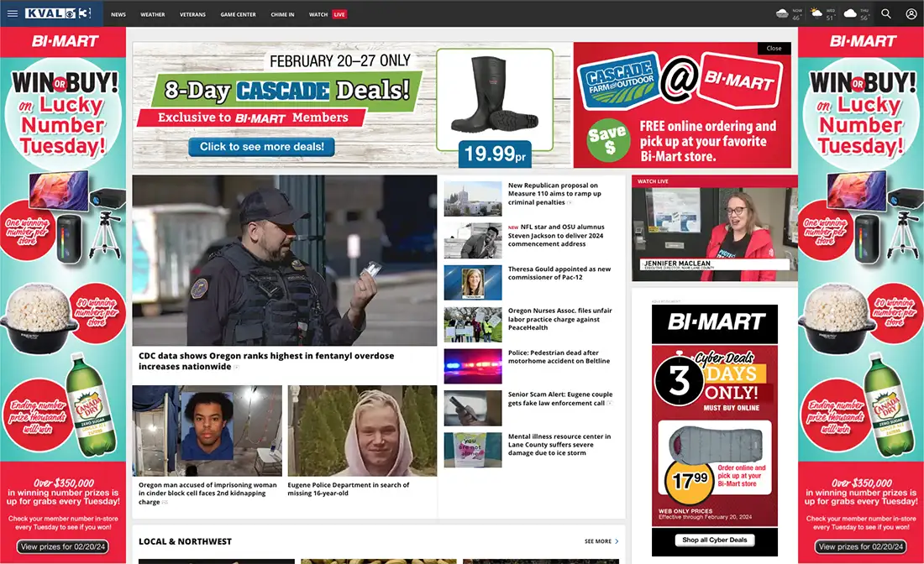This screenshot has height=564, width=924.
Task: Expand Local & Northwest with the chevron arrow
Action: pos(617,541)
